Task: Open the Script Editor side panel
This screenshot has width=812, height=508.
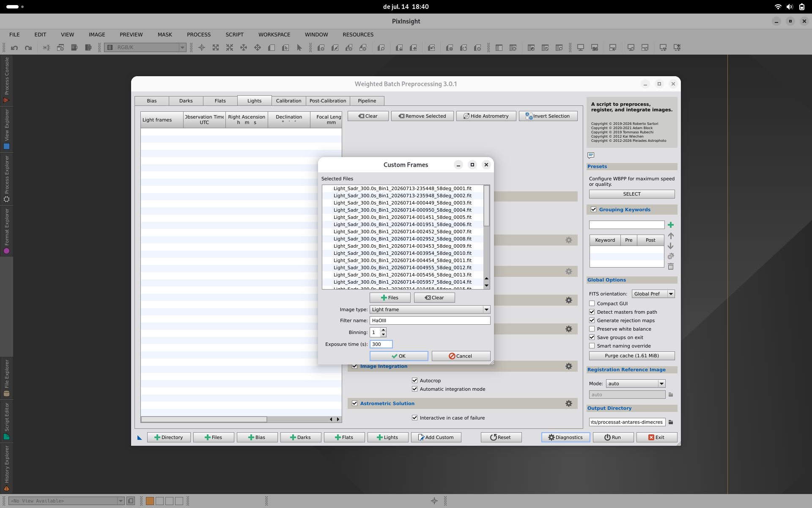Action: pyautogui.click(x=6, y=421)
